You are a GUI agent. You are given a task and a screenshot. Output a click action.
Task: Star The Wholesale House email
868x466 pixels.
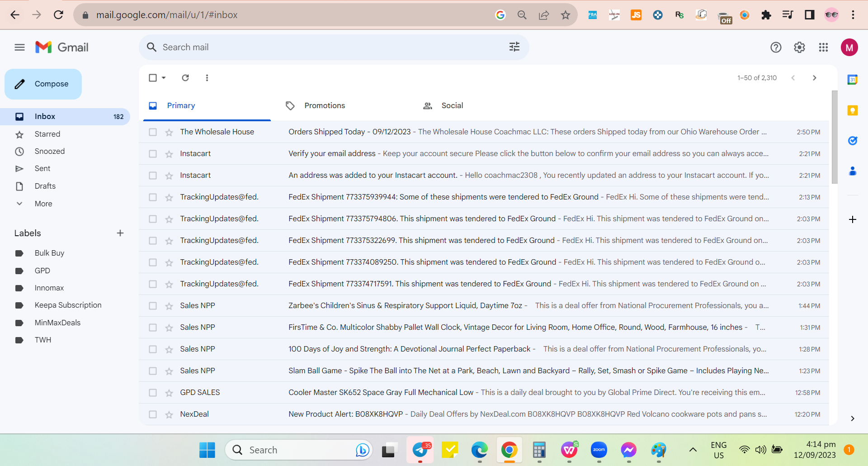coord(169,132)
